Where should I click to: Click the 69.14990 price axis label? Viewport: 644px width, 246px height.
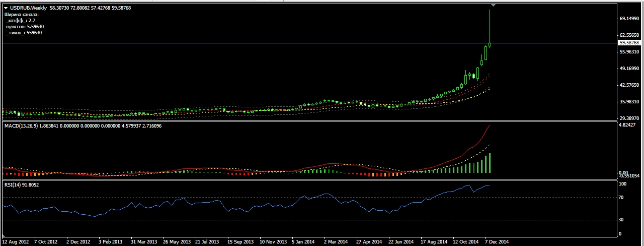click(x=629, y=18)
